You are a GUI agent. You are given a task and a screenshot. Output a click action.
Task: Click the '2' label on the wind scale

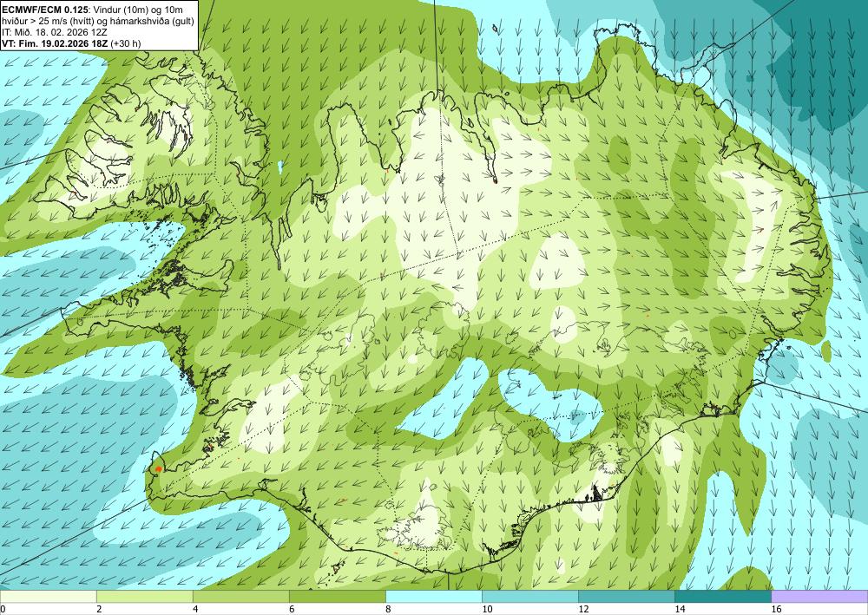99,609
